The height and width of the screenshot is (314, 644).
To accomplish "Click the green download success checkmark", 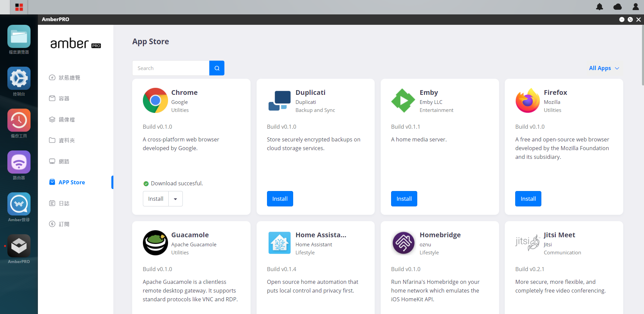I will click(x=146, y=184).
